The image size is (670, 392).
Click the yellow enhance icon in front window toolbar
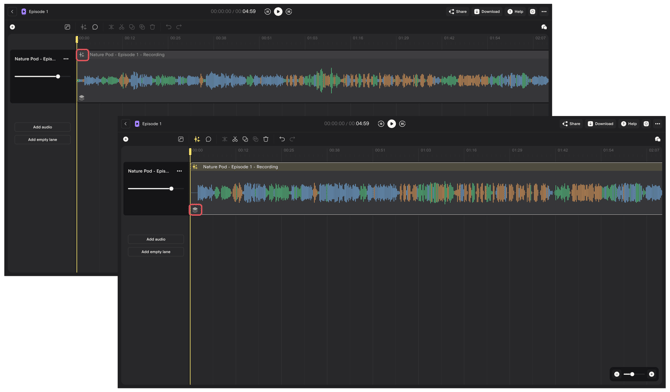click(x=197, y=139)
